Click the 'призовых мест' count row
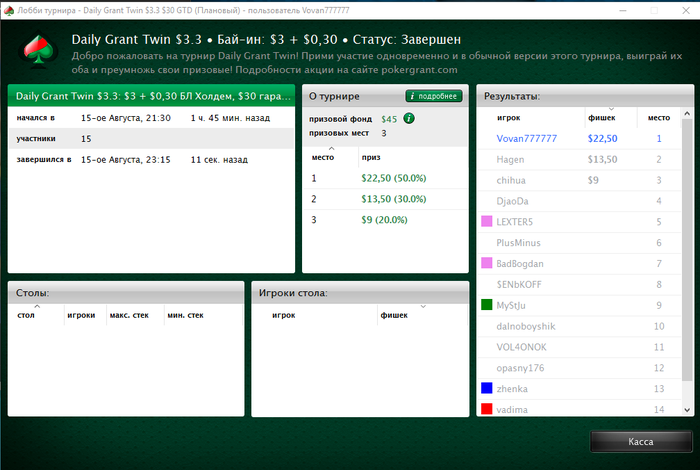Image resolution: width=700 pixels, height=470 pixels. point(348,133)
